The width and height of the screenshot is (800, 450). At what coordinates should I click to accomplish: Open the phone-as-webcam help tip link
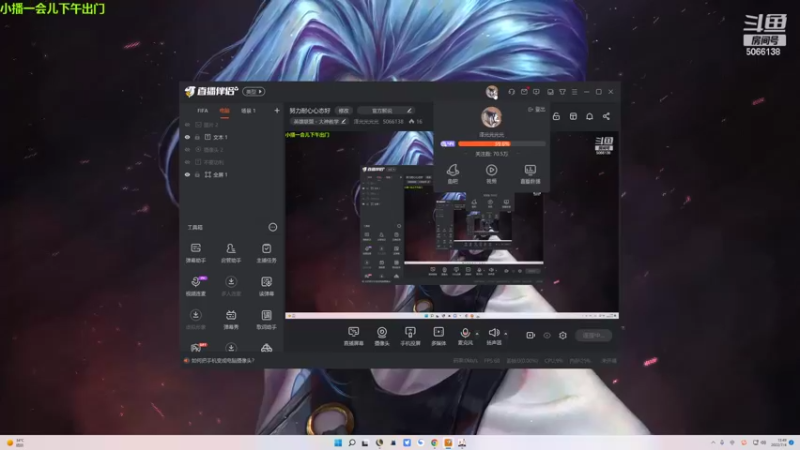coord(222,361)
